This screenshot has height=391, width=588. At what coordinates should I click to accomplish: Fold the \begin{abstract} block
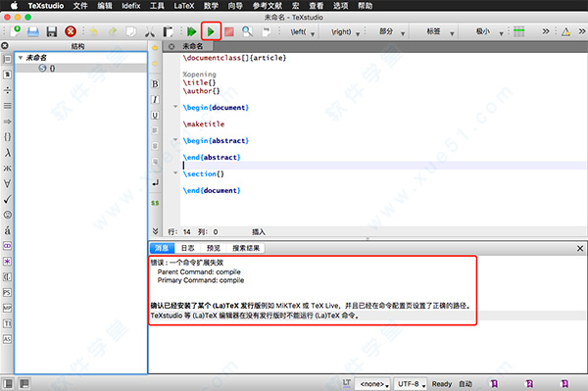175,139
